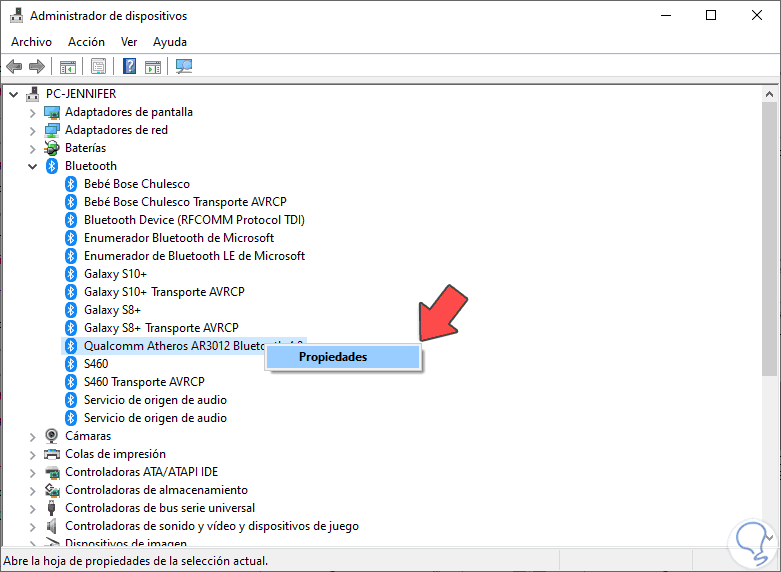The width and height of the screenshot is (781, 572).
Task: Click the Adaptadores de pantalla icon
Action: pos(52,112)
